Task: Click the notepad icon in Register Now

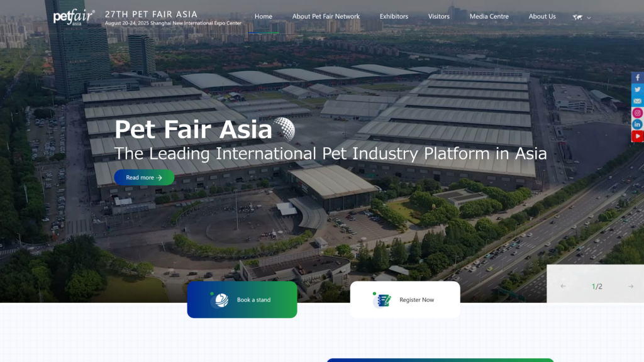Action: [382, 300]
